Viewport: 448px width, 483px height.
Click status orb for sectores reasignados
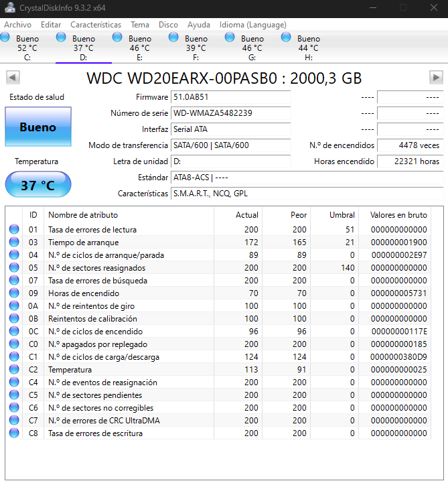pos(14,267)
